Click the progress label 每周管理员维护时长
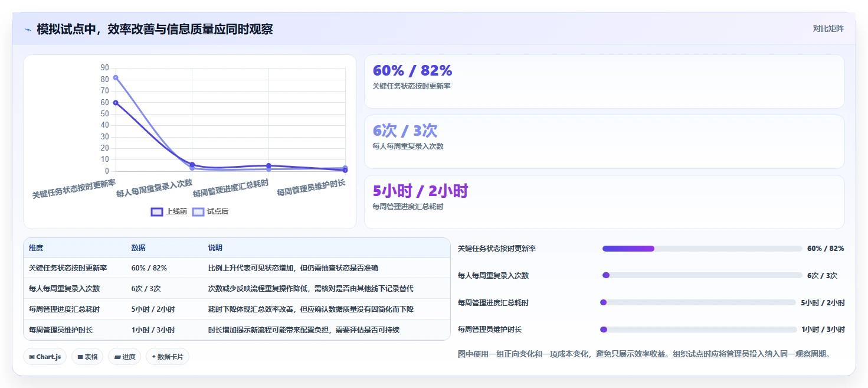Viewport: 868px width, 388px height. point(490,330)
